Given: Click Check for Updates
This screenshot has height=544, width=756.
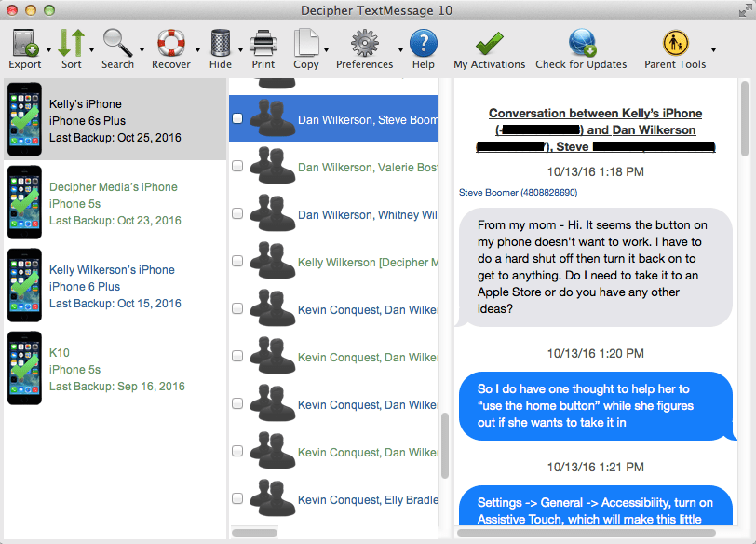Looking at the screenshot, I should (x=581, y=42).
